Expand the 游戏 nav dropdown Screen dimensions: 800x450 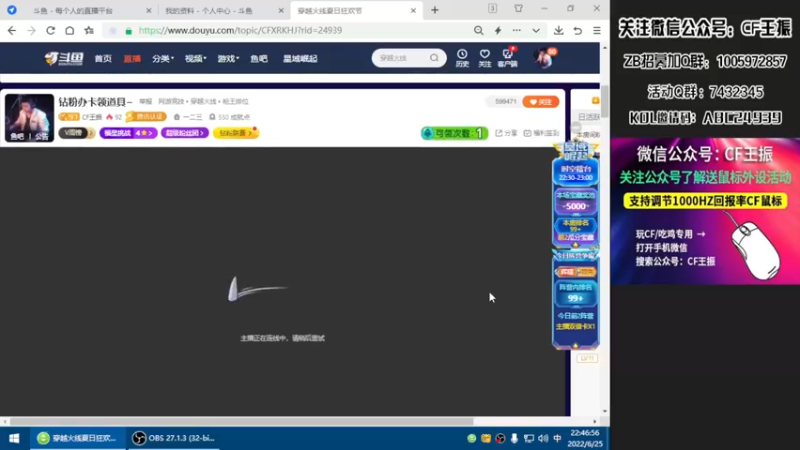(x=228, y=59)
